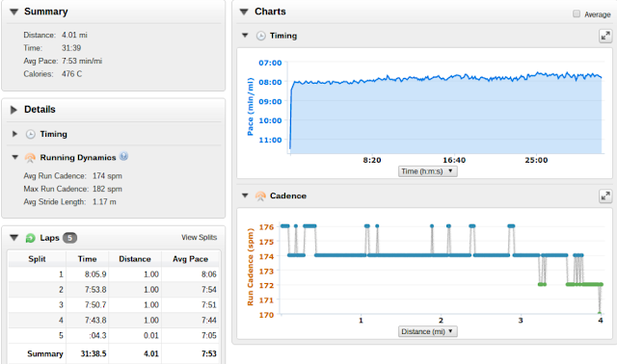This screenshot has width=617, height=364.
Task: Click the Avg Pace column header
Action: (x=190, y=259)
